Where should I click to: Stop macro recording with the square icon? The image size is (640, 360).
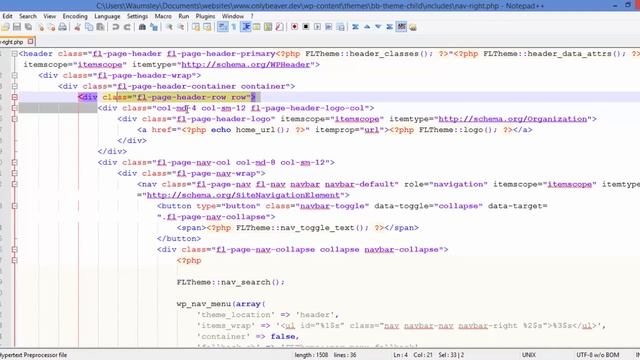pos(306,27)
